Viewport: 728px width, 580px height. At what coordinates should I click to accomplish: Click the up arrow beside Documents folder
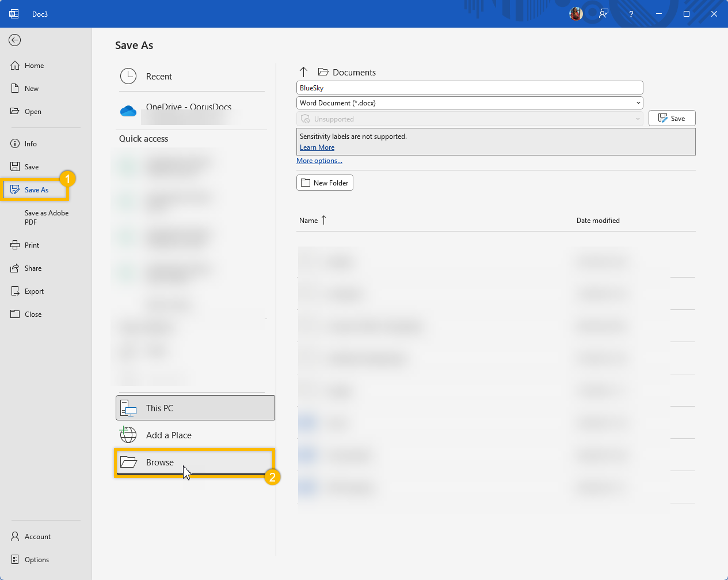304,72
